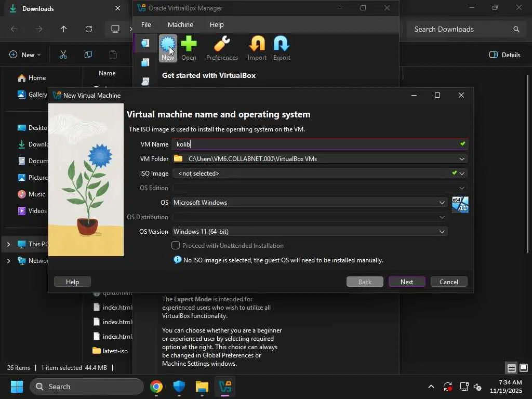532x399 pixels.
Task: Click the Forward arrow in Explorer
Action: click(39, 29)
